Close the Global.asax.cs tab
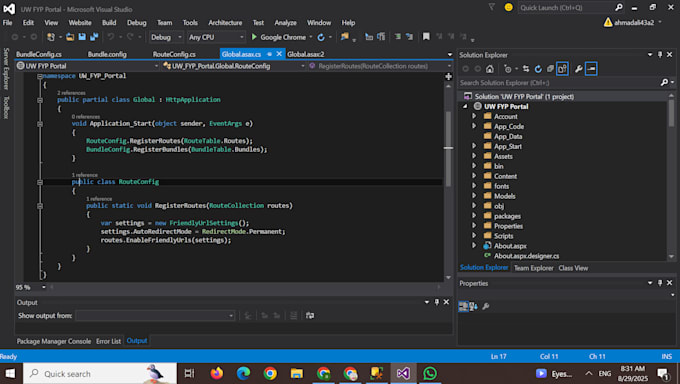 point(279,54)
